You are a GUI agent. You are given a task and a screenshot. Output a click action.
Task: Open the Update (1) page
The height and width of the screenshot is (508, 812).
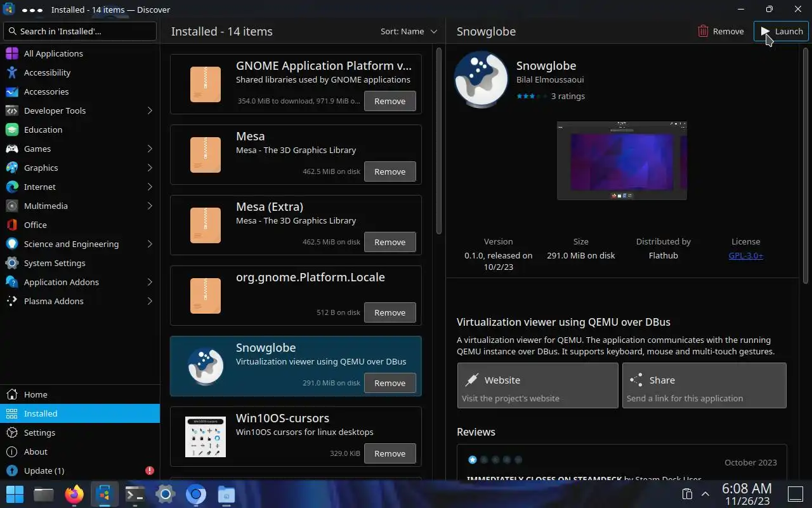pyautogui.click(x=80, y=471)
